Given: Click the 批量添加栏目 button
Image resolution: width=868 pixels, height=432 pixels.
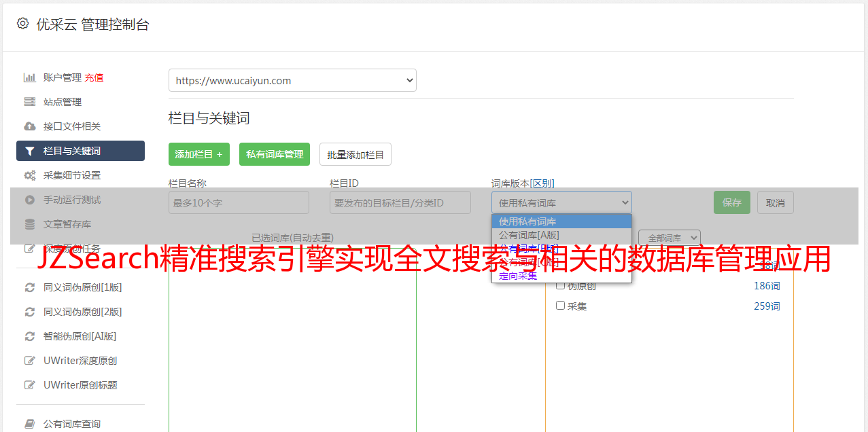Looking at the screenshot, I should click(355, 154).
